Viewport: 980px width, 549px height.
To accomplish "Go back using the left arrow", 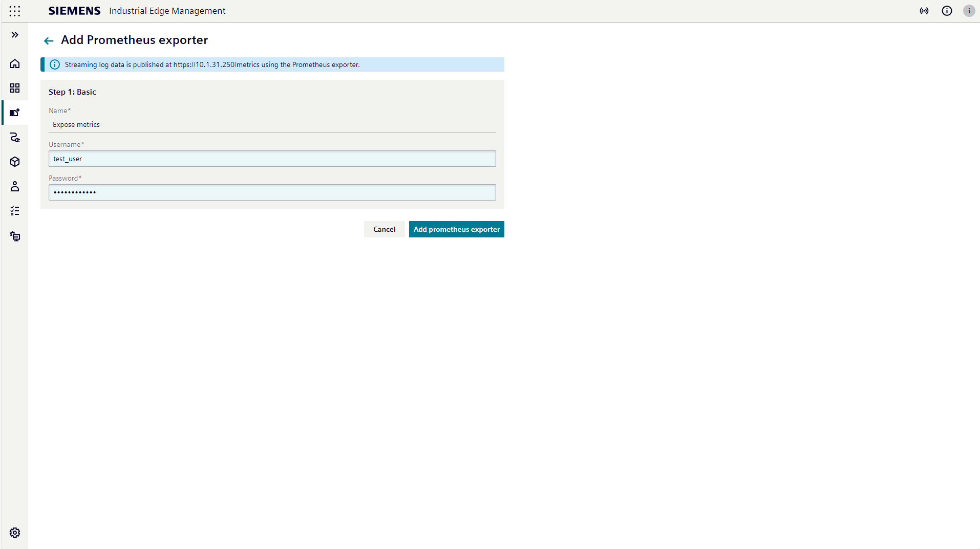I will tap(49, 40).
